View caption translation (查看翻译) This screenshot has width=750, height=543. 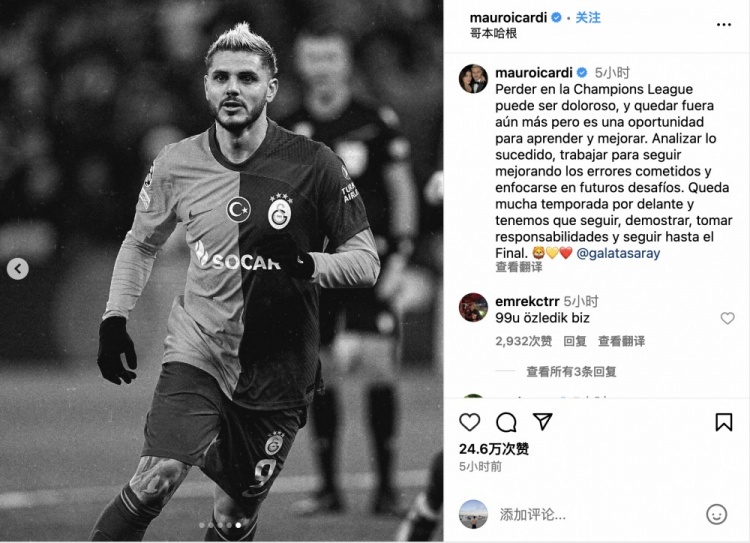(518, 267)
